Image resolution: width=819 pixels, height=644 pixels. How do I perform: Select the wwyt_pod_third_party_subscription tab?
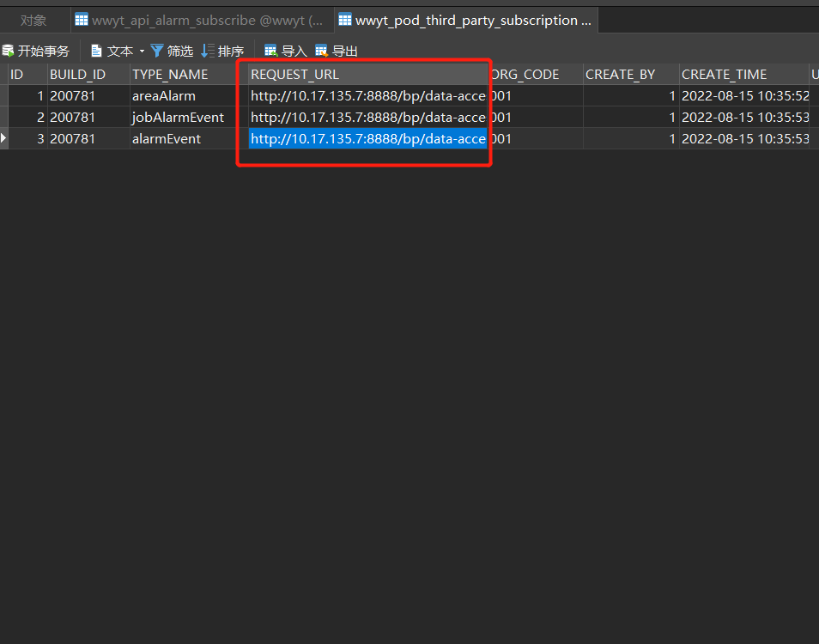click(x=466, y=21)
